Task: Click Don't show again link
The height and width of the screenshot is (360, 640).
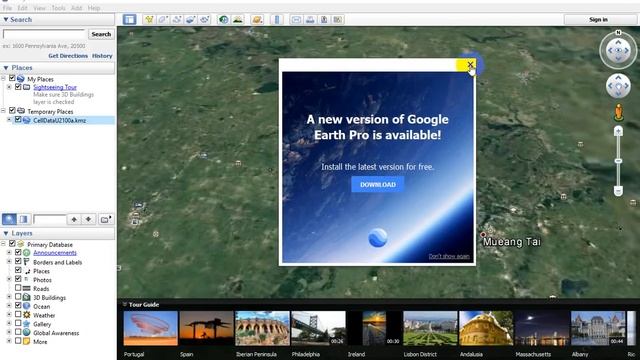Action: [x=449, y=256]
